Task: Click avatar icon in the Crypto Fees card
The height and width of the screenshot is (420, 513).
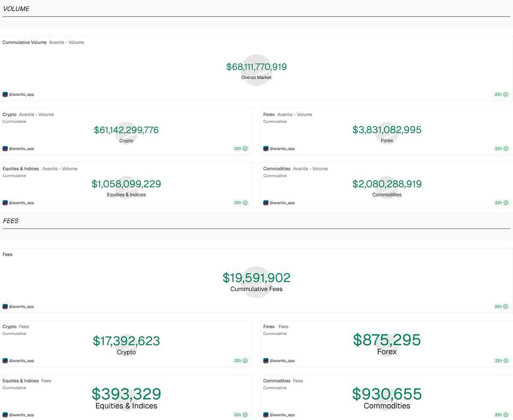Action: coord(5,361)
